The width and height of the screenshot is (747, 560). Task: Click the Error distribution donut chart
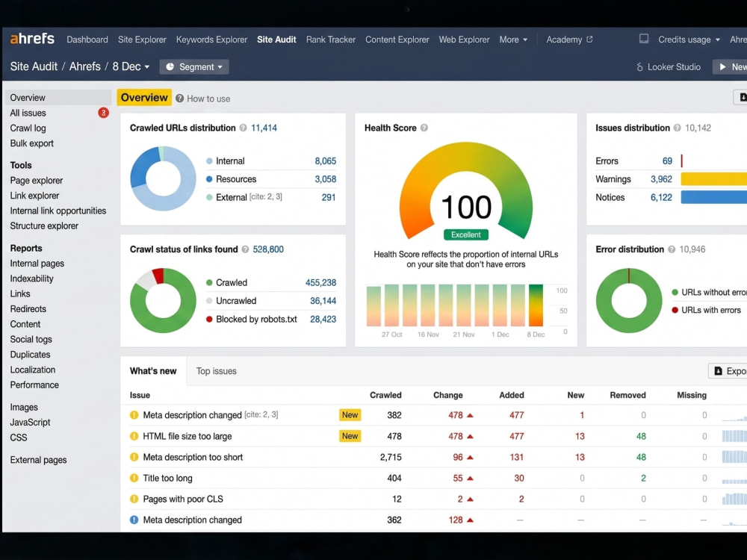[629, 300]
